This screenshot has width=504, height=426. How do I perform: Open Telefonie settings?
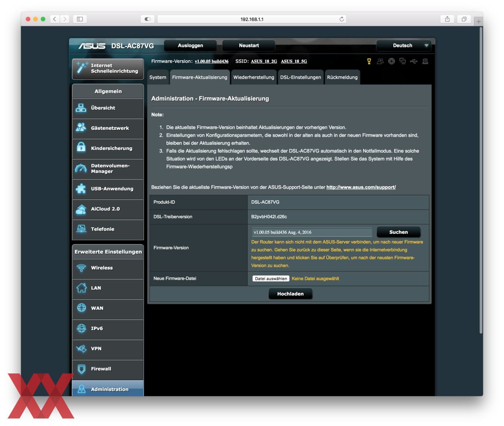(108, 229)
